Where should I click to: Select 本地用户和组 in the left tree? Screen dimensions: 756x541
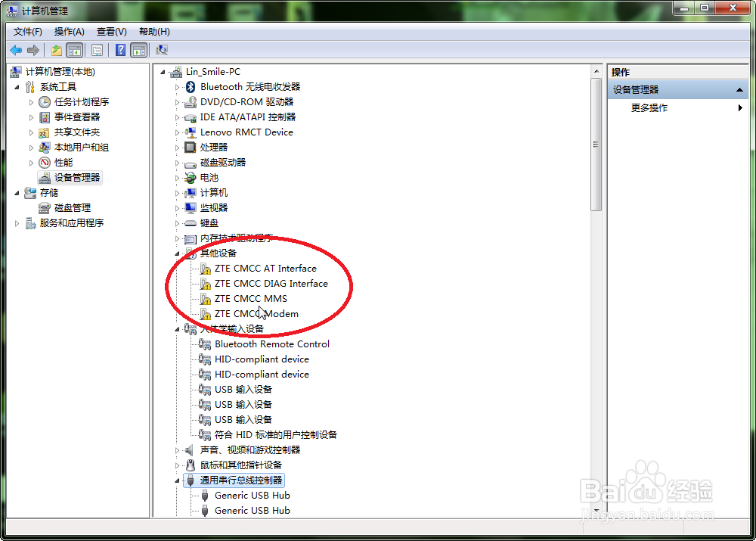(82, 148)
